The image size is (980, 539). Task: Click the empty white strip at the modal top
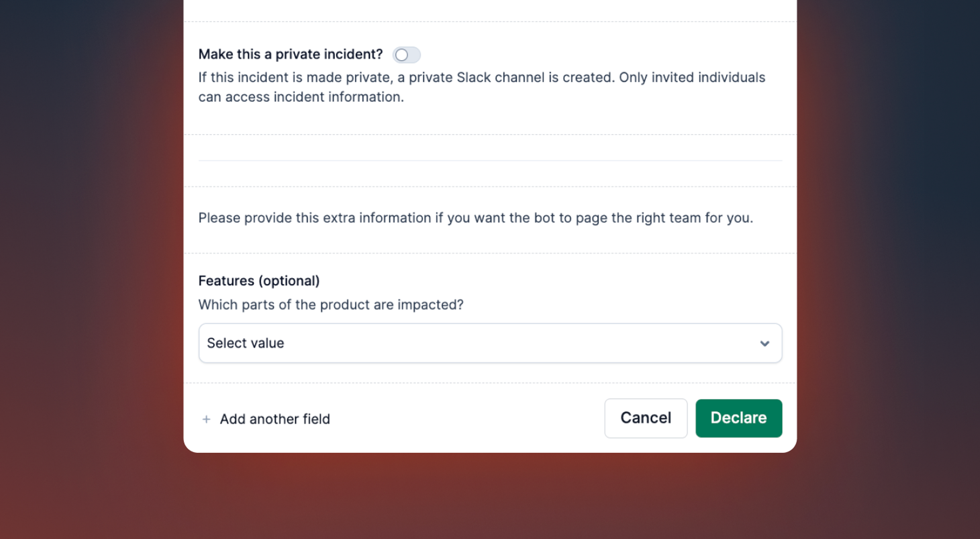490,10
